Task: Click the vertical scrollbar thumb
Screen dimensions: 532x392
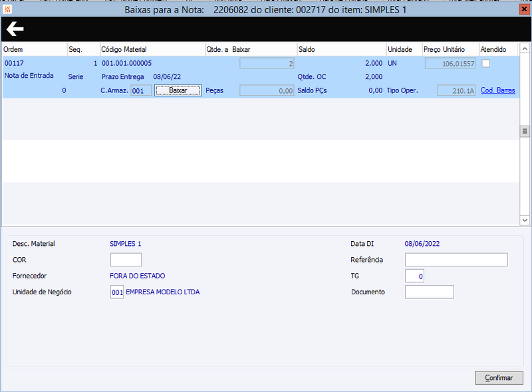Action: tap(525, 132)
